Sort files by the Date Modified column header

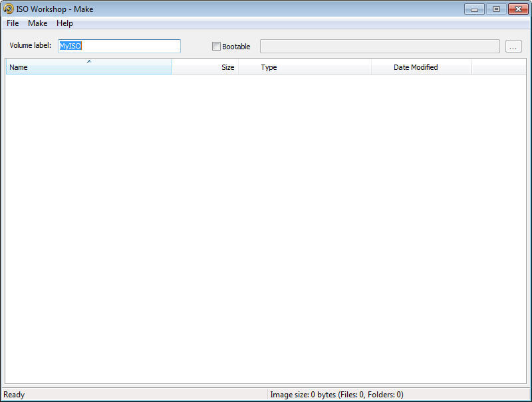click(420, 67)
